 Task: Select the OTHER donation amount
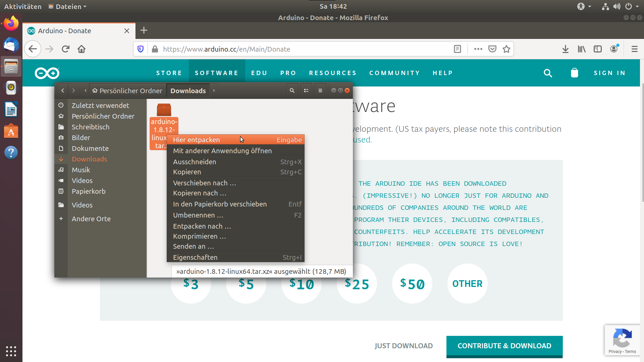(x=467, y=284)
